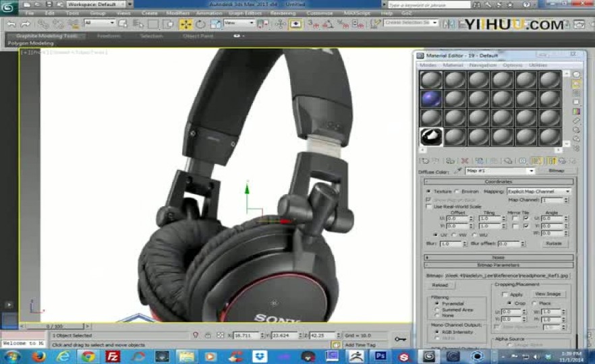This screenshot has height=364, width=595.
Task: Pick material with the eyedropper icon
Action: (x=458, y=171)
